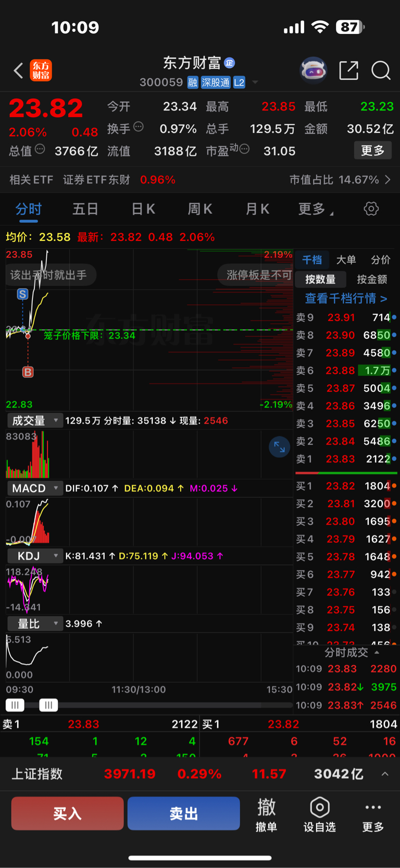Tap the 融 margin tag
Image resolution: width=400 pixels, height=868 pixels.
pyautogui.click(x=193, y=82)
